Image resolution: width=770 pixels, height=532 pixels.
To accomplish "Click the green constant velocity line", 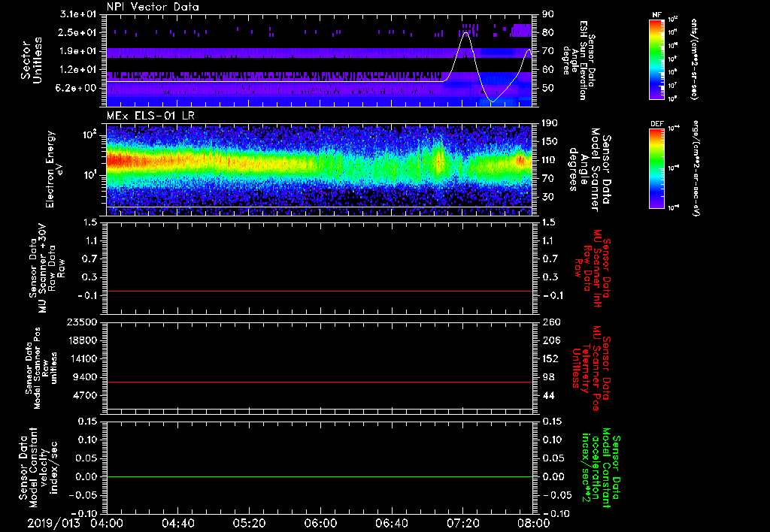I will (x=320, y=477).
